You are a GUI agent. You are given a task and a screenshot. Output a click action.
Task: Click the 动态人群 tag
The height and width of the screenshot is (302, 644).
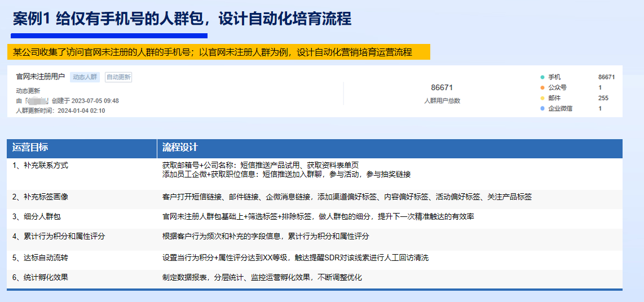(85, 77)
